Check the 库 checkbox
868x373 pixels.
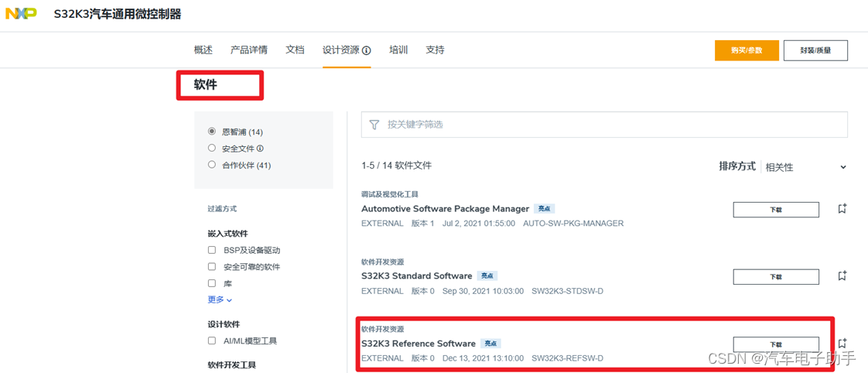[211, 283]
